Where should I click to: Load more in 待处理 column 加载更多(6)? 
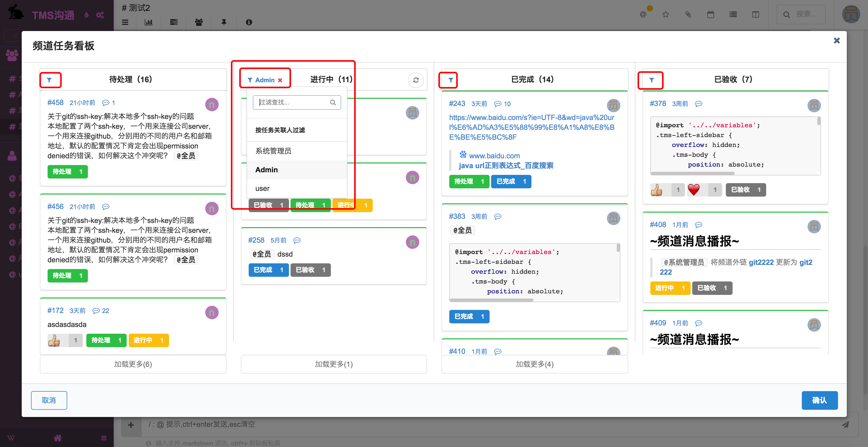point(133,364)
